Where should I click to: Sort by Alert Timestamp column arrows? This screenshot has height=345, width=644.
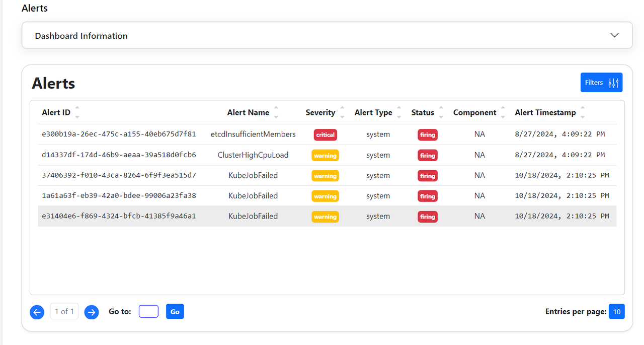pos(583,112)
